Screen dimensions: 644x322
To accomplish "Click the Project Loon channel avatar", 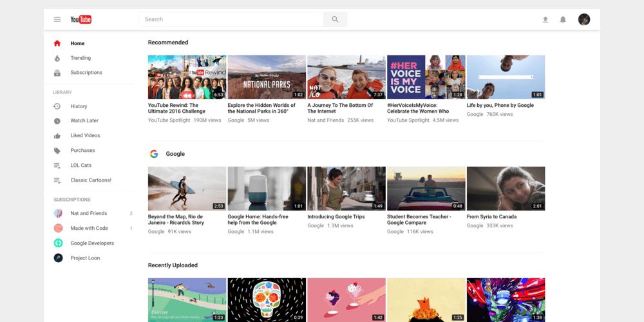I will point(59,258).
